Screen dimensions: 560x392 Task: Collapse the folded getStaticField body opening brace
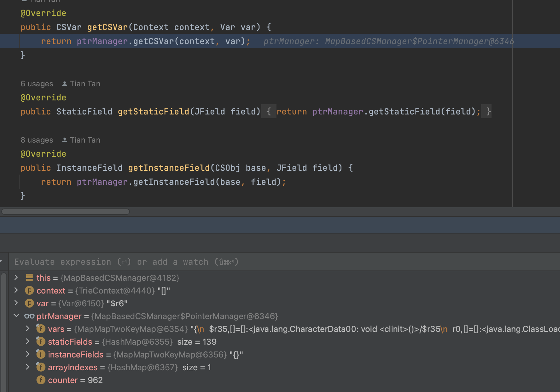(x=269, y=112)
